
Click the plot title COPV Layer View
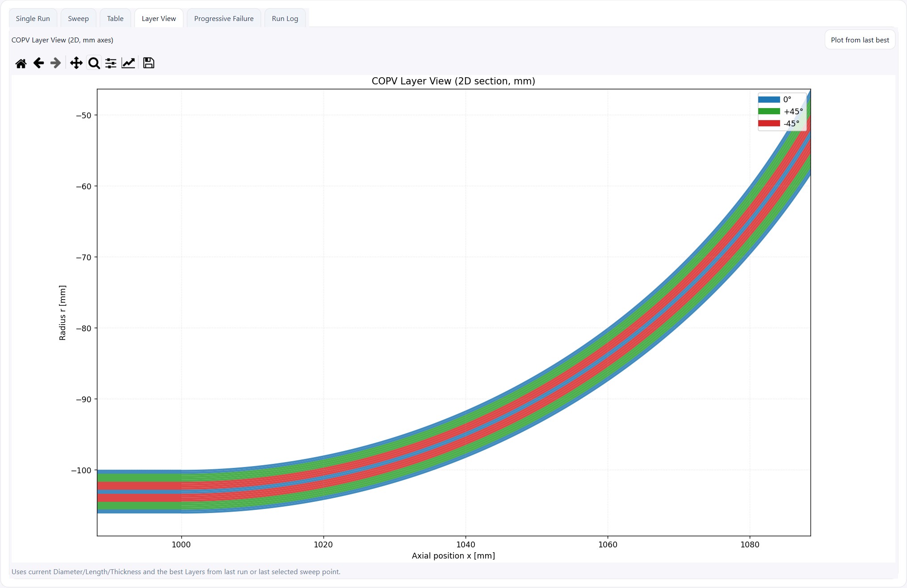[x=453, y=81]
